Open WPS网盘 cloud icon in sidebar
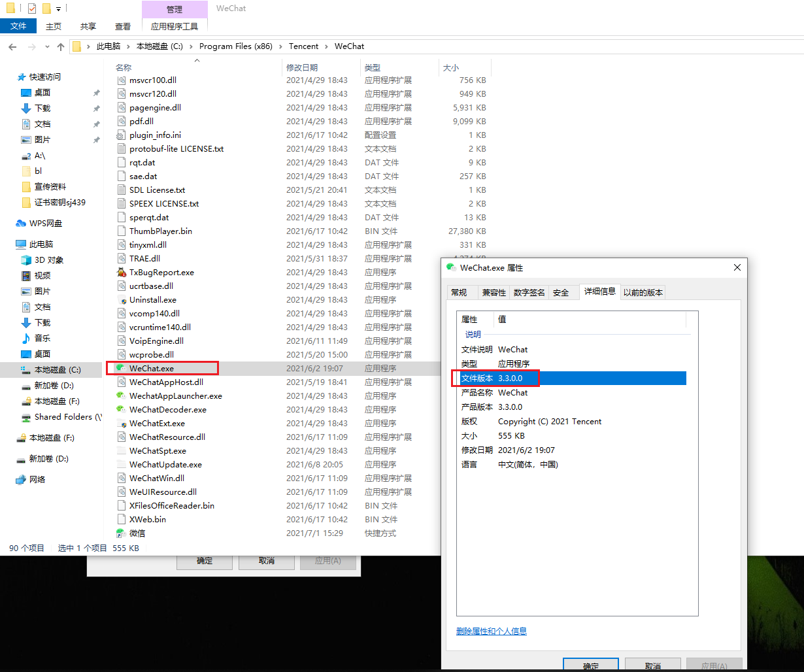Viewport: 804px width, 672px height. click(21, 224)
